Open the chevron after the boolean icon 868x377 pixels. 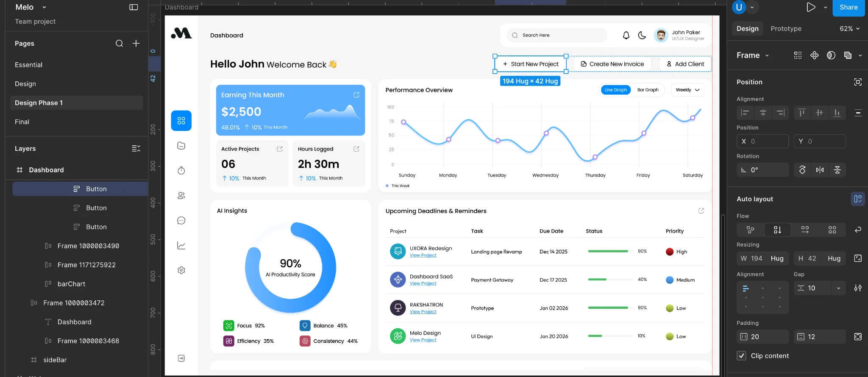tap(860, 55)
